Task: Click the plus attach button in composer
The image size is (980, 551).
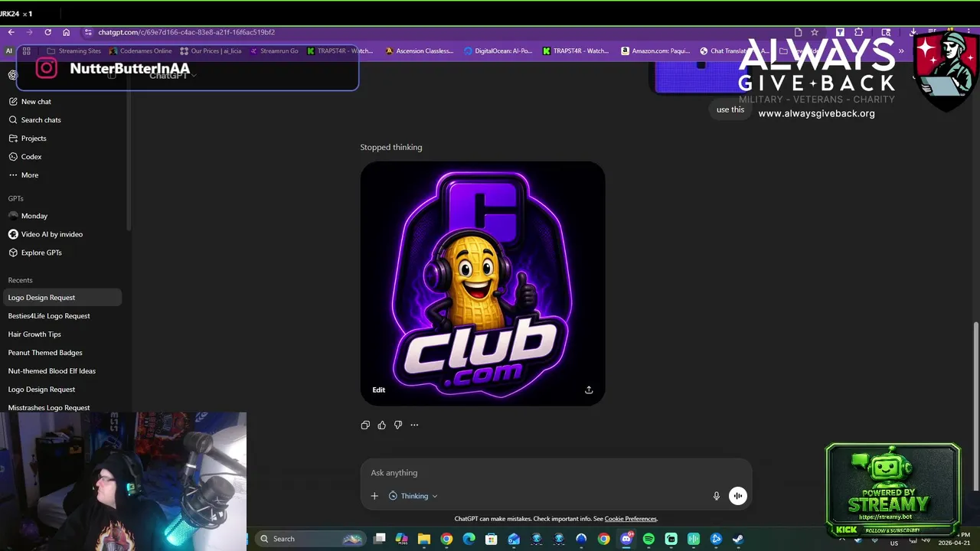Action: click(x=374, y=496)
